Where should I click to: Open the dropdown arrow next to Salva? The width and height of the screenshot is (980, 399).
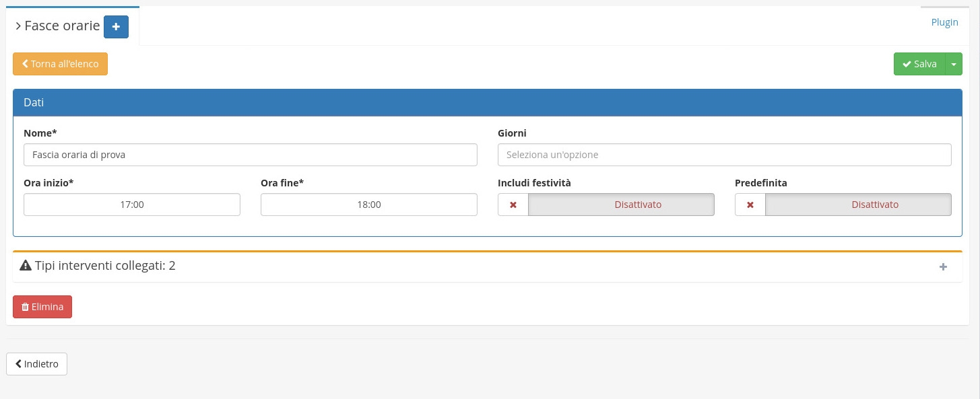click(954, 64)
